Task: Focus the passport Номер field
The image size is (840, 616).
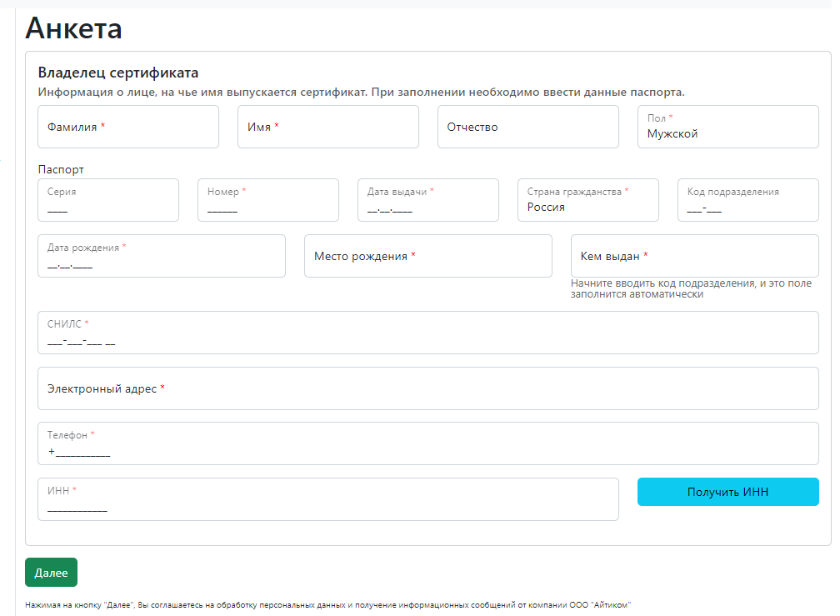Action: click(x=267, y=201)
